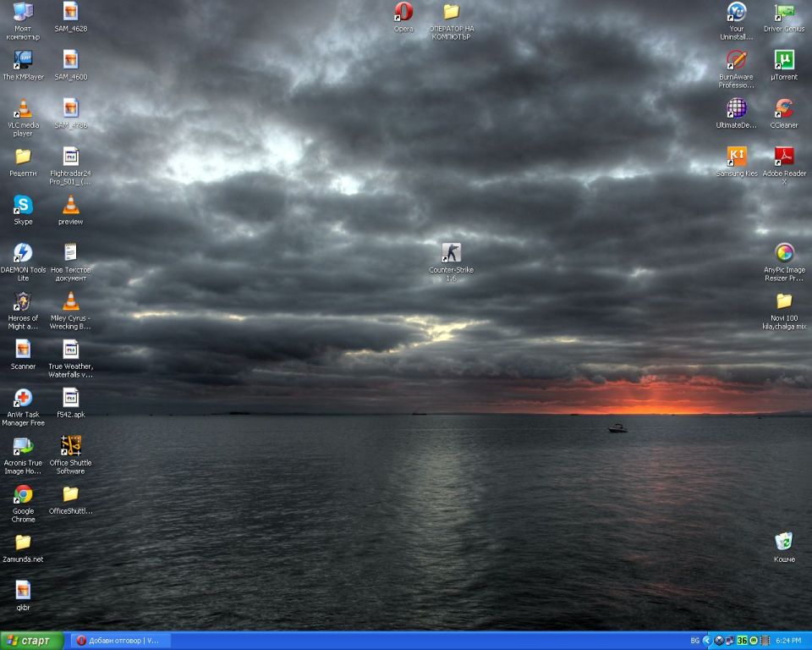Screen dimensions: 812x650
Task: Launch the Counter-Strike 1.6 shortcut
Action: coord(451,253)
